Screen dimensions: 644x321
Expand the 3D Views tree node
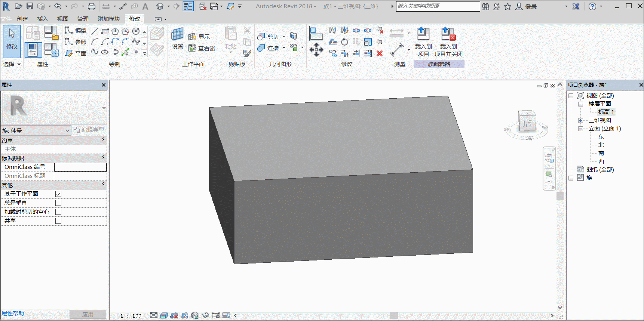point(581,120)
